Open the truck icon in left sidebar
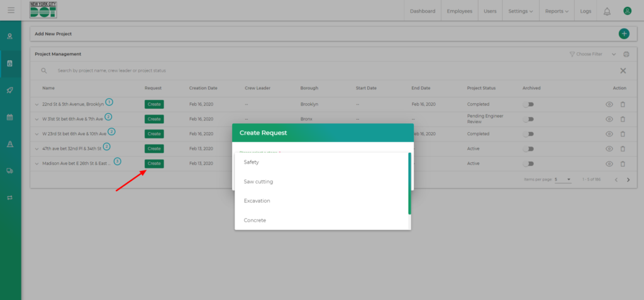 [10, 170]
